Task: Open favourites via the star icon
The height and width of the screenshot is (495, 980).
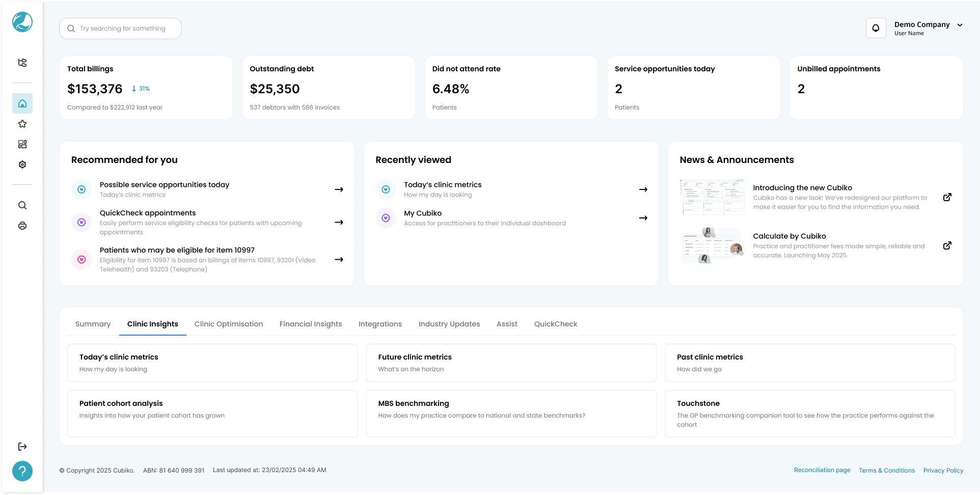Action: point(22,124)
